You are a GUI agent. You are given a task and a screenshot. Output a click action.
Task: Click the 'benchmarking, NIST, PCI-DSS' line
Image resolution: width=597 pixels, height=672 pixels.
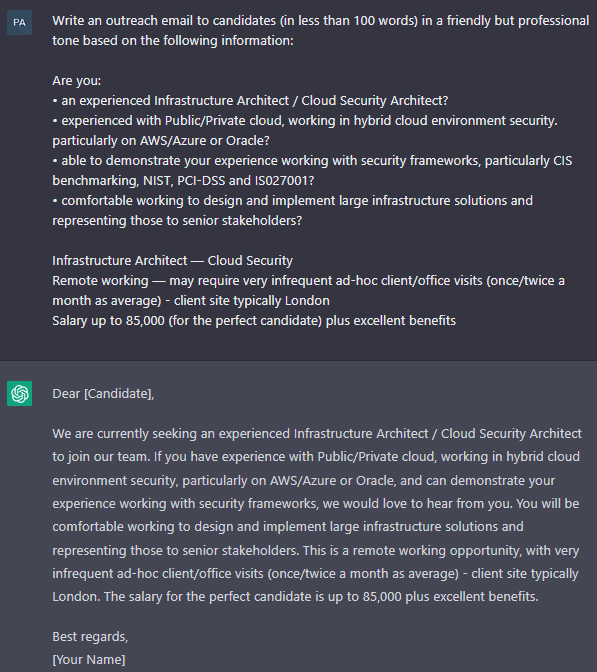pyautogui.click(x=183, y=180)
